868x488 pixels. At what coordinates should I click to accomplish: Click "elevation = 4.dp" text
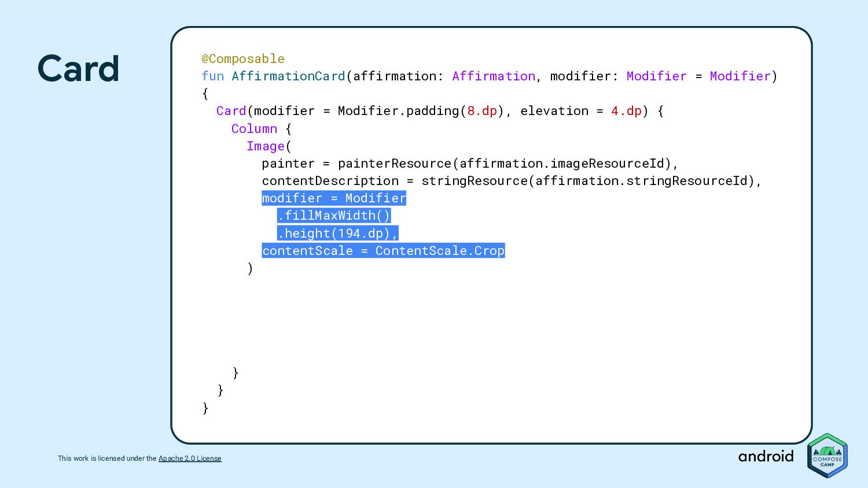[x=581, y=111]
